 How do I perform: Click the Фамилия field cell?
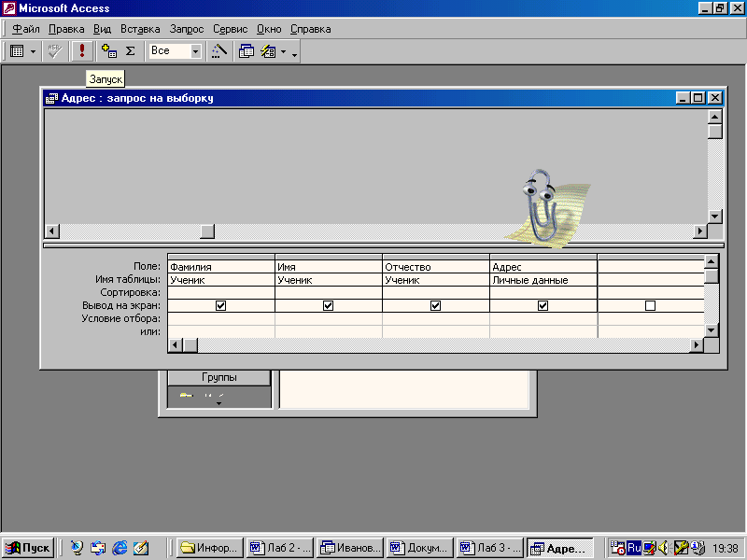coord(221,267)
